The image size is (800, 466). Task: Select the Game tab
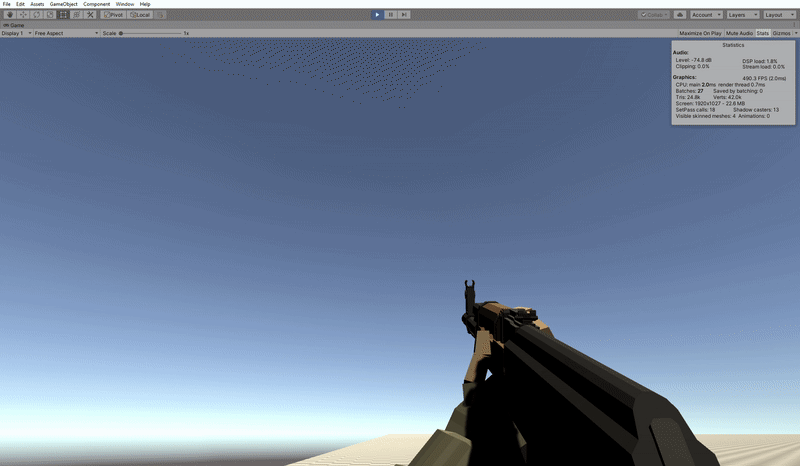coord(14,25)
